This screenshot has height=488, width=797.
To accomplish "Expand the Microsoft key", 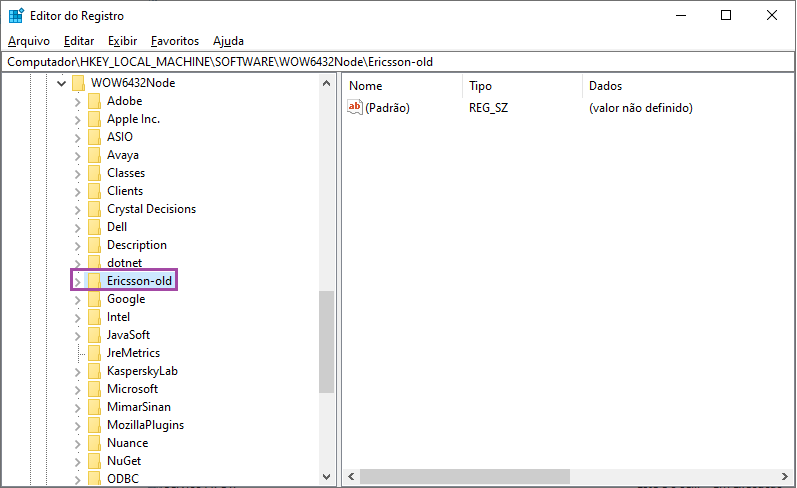I will point(77,390).
